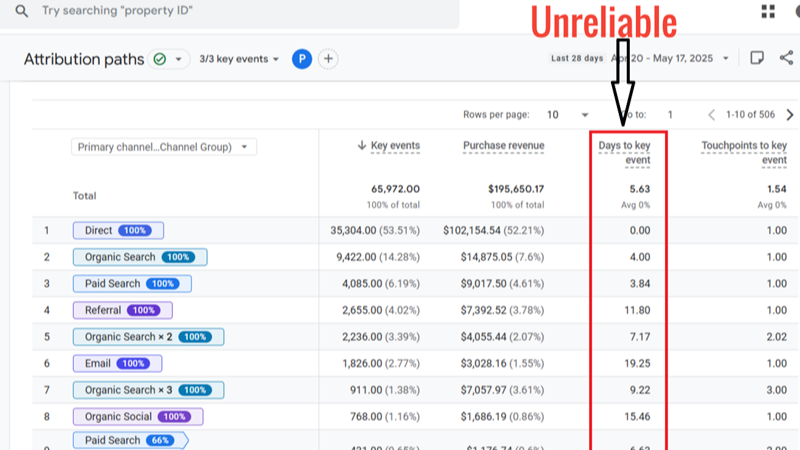Click the Direct 100% path chip
The height and width of the screenshot is (450, 800).
point(118,231)
